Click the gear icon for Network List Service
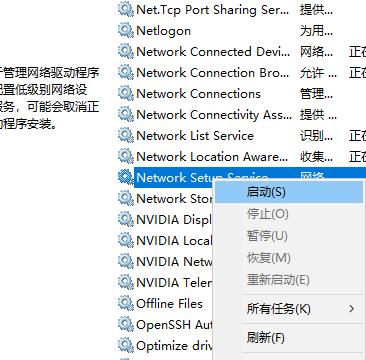366x360 pixels. [x=126, y=136]
